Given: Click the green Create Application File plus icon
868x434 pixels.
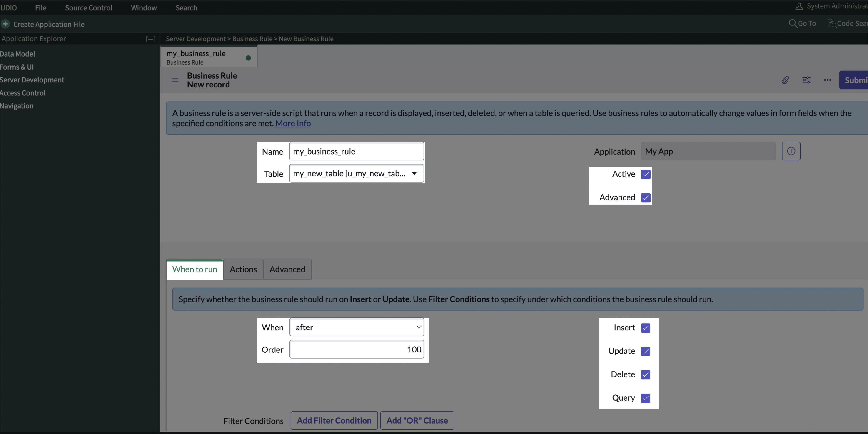Looking at the screenshot, I should click(5, 24).
